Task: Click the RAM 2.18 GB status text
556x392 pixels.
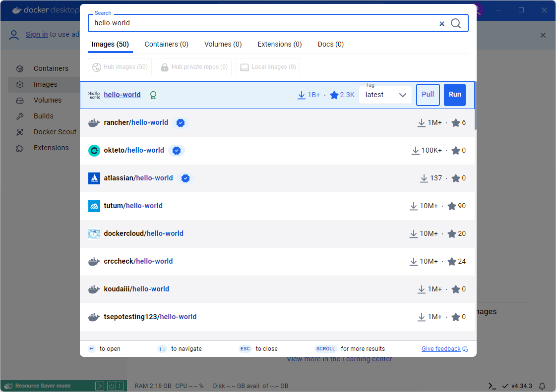Action: 153,386
